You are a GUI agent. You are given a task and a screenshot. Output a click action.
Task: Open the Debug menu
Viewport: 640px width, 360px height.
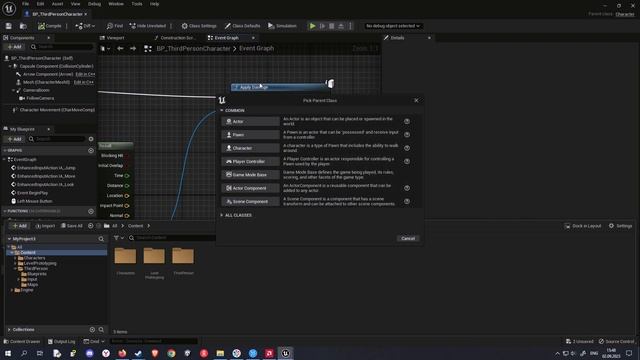[x=94, y=4]
